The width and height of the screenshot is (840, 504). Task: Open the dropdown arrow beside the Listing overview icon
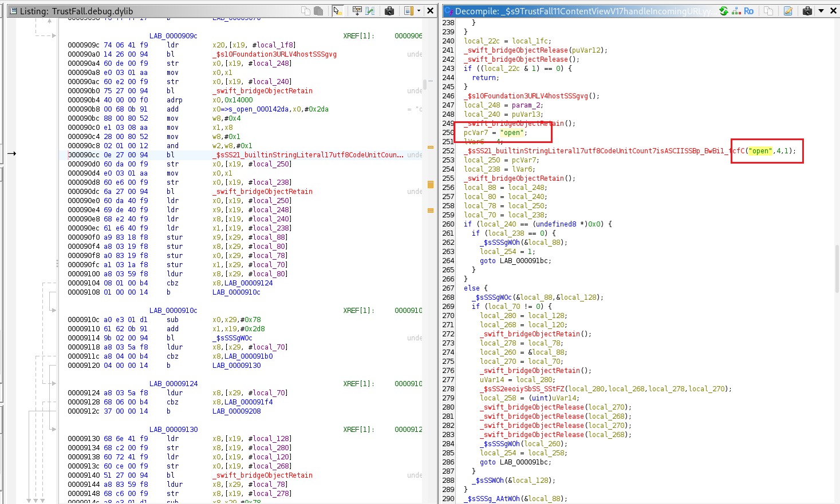pos(419,11)
